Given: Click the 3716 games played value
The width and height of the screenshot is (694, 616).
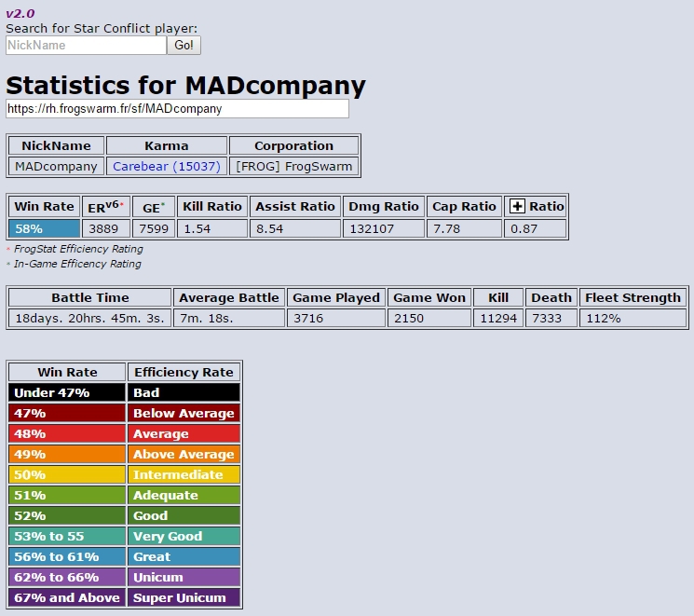Looking at the screenshot, I should pyautogui.click(x=336, y=319).
